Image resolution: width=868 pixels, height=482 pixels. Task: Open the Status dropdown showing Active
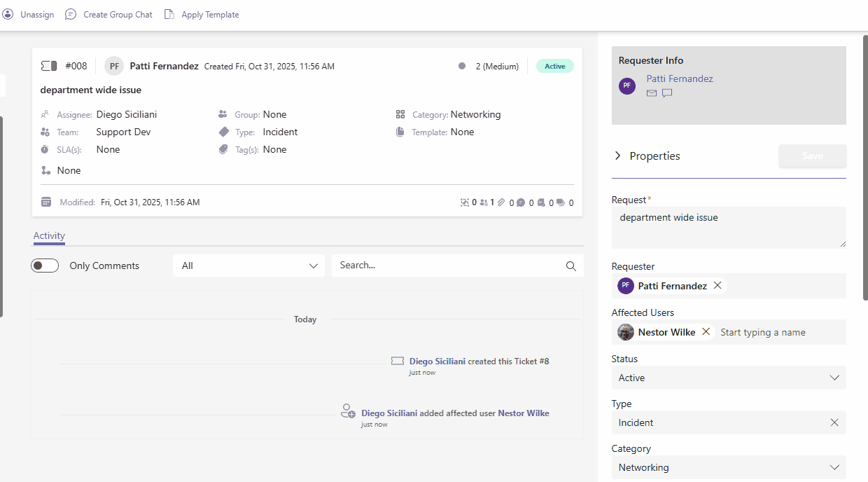click(x=729, y=378)
